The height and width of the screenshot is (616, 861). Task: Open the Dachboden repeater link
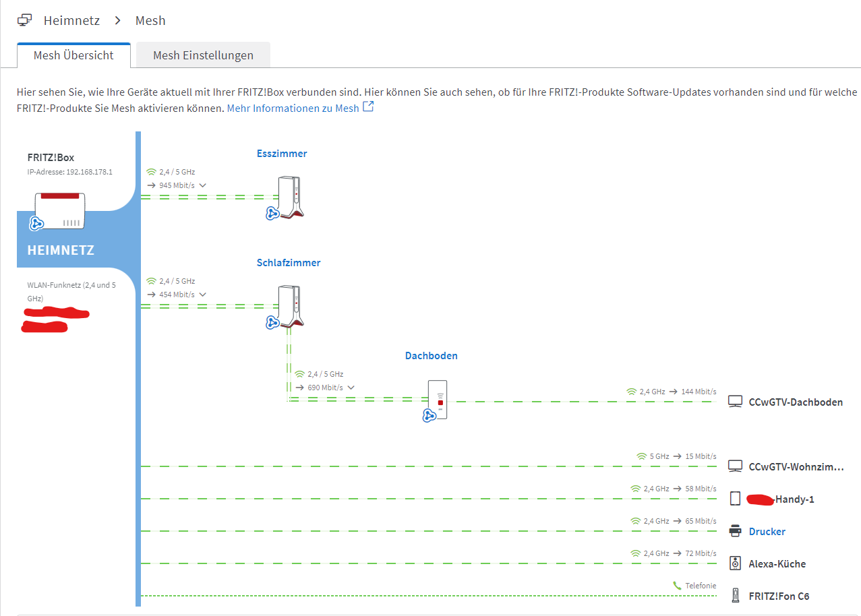(x=432, y=356)
